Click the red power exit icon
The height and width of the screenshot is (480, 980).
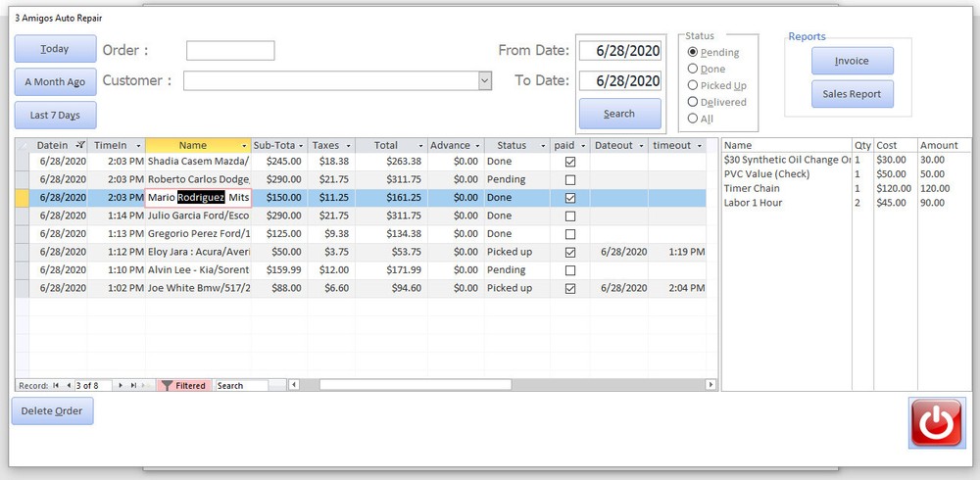pos(936,423)
